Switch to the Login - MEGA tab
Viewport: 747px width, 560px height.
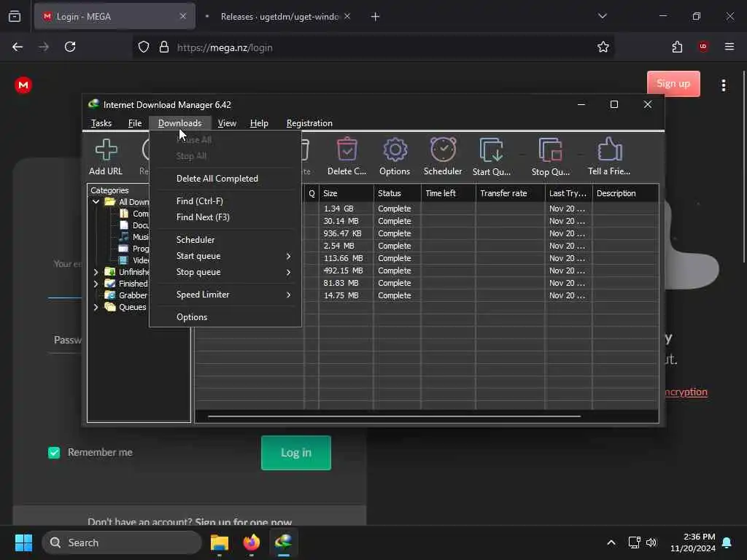pos(115,17)
